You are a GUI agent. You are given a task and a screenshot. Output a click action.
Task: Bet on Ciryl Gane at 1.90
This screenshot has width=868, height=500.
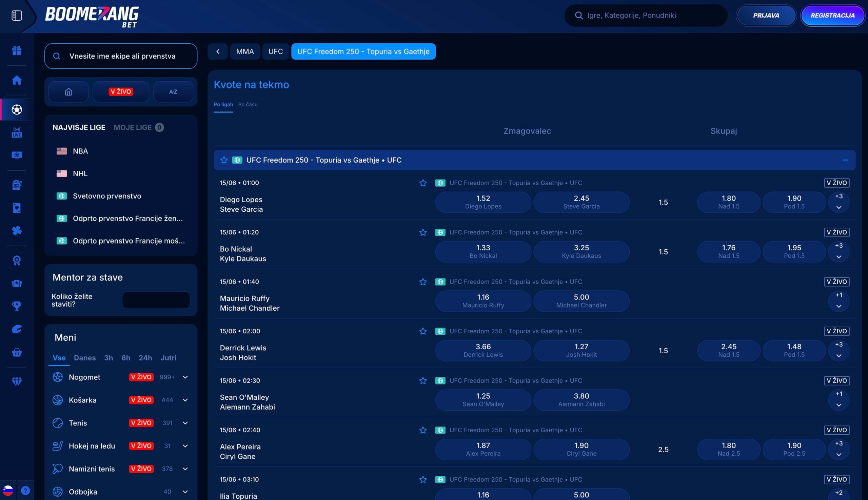tap(581, 450)
